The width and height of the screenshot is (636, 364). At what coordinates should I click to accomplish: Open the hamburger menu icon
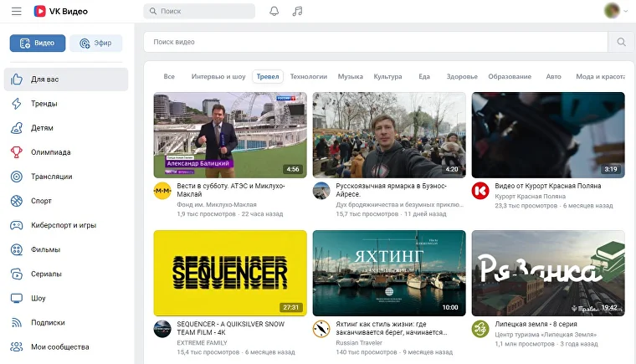click(16, 11)
